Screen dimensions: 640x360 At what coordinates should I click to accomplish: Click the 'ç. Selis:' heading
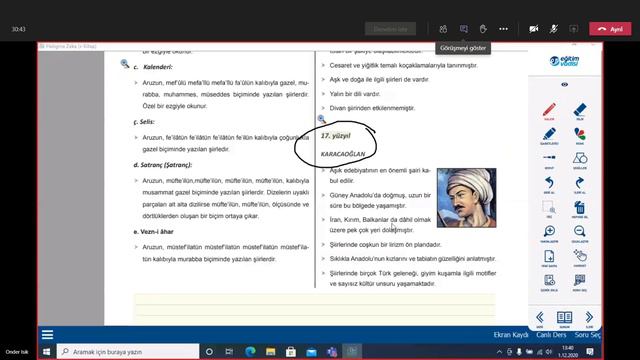[x=144, y=122]
